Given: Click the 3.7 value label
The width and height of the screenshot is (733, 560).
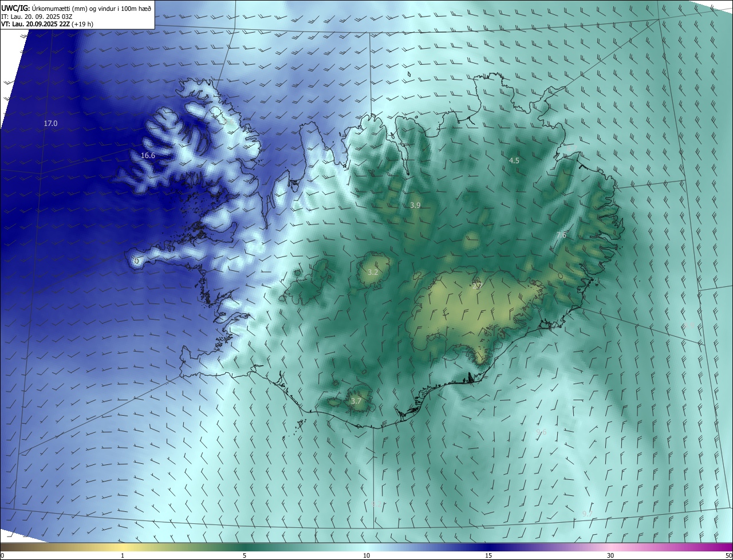Looking at the screenshot, I should point(356,401).
